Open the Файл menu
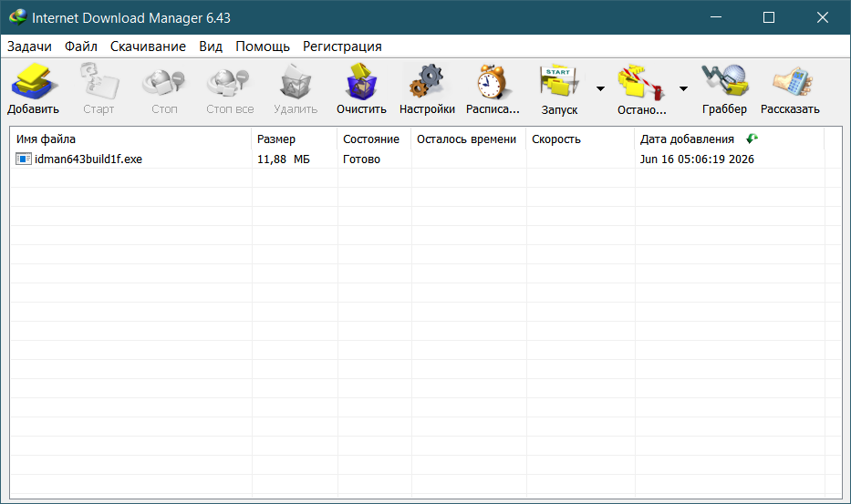Image resolution: width=851 pixels, height=504 pixels. [x=81, y=46]
